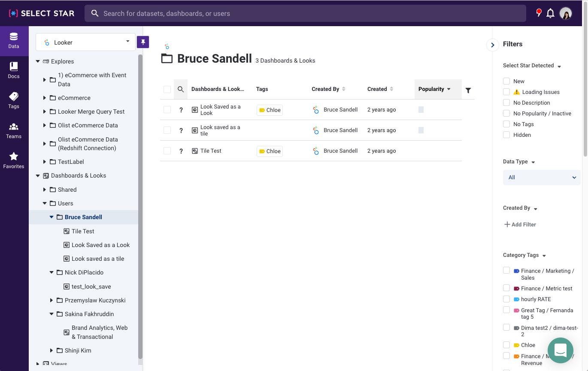Select the Tile Test row checkbox
The image size is (588, 371).
point(167,151)
